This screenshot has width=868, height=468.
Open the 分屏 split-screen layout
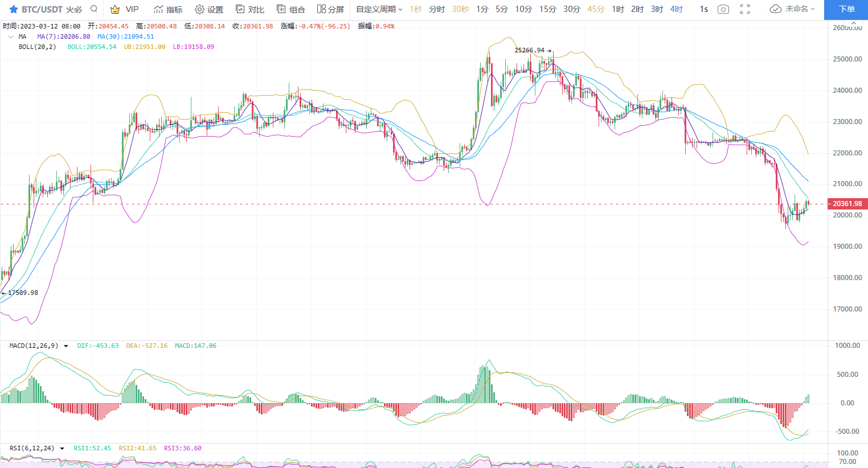pyautogui.click(x=331, y=9)
